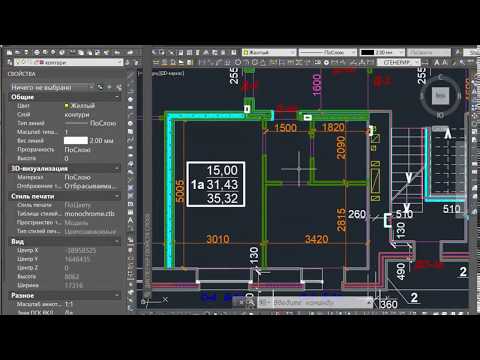Image resolution: width=480 pixels, height=360 pixels.
Task: Click the '5005' vertical dimension in drawing
Action: pos(180,191)
